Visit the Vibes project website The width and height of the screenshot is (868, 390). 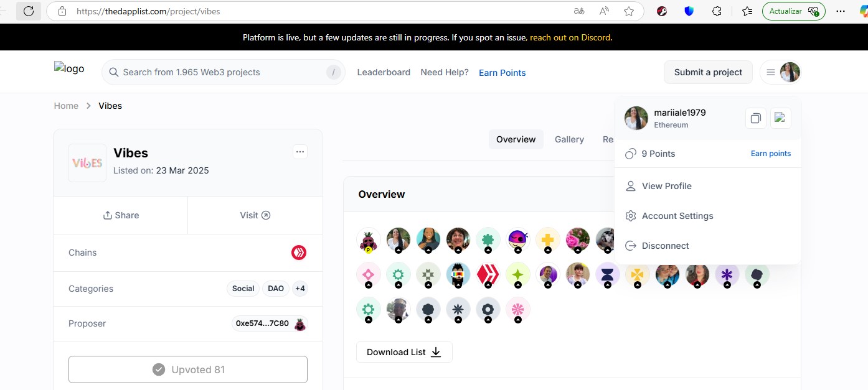tap(255, 215)
